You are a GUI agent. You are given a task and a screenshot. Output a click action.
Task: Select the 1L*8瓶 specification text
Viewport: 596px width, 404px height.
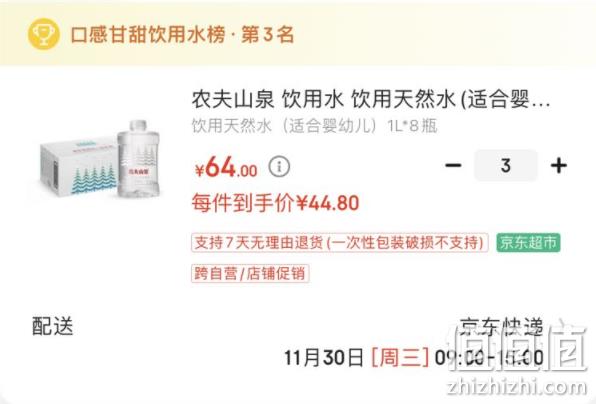tap(412, 126)
